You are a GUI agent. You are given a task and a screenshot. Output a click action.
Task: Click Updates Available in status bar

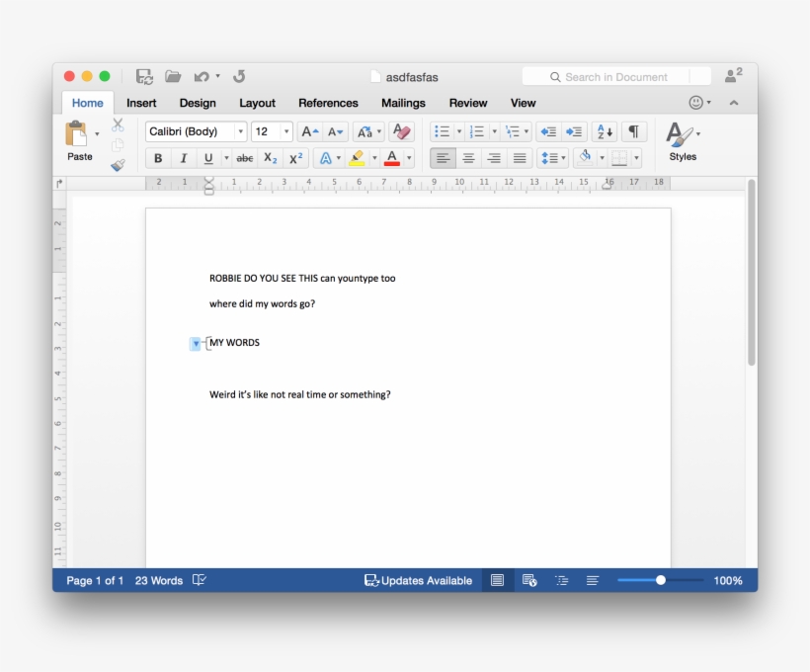pyautogui.click(x=418, y=581)
